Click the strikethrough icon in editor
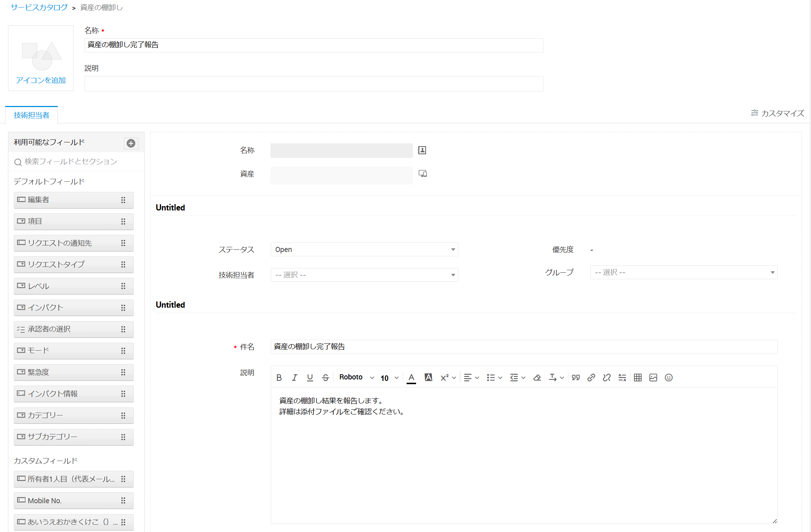This screenshot has width=811, height=532. [325, 378]
